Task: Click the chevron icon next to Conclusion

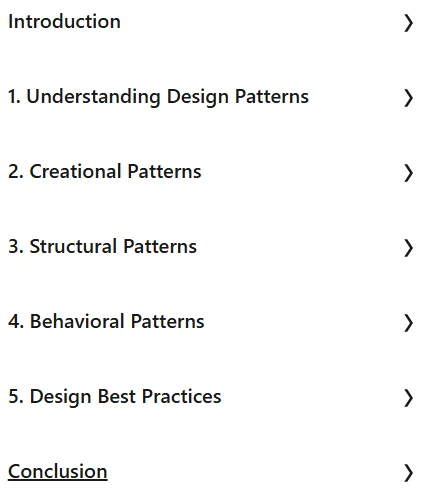Action: pyautogui.click(x=408, y=473)
